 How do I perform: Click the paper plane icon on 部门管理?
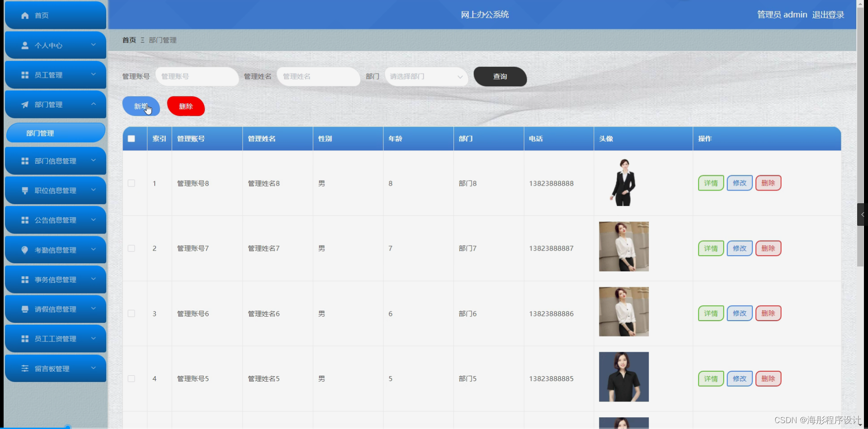coord(24,104)
